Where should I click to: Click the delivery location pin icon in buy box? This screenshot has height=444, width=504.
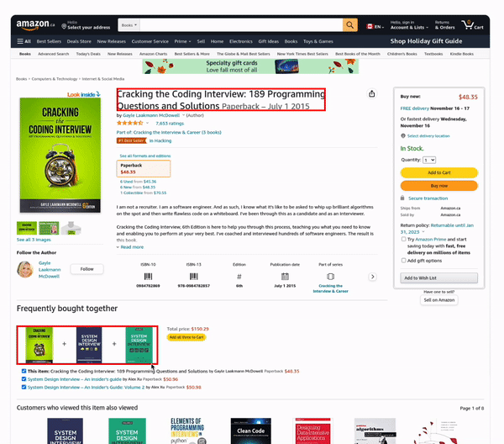(403, 135)
